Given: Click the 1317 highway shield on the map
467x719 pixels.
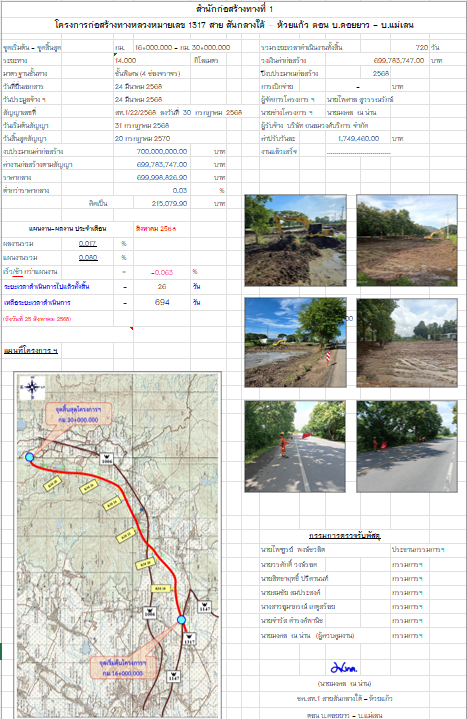Looking at the screenshot, I should pyautogui.click(x=189, y=640).
